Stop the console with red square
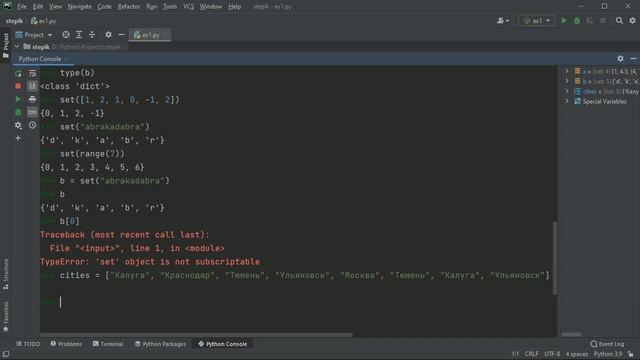This screenshot has width=640, height=360. [18, 86]
